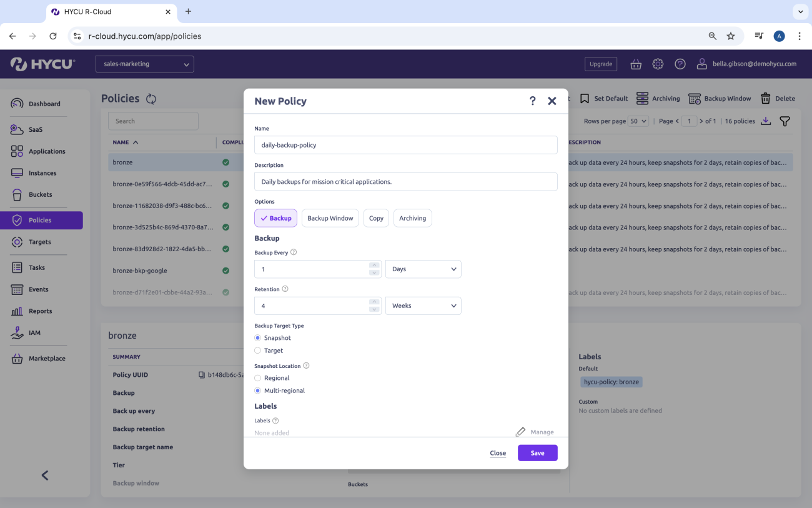Viewport: 812px width, 508px height.
Task: Select the Target backup target type
Action: [257, 351]
